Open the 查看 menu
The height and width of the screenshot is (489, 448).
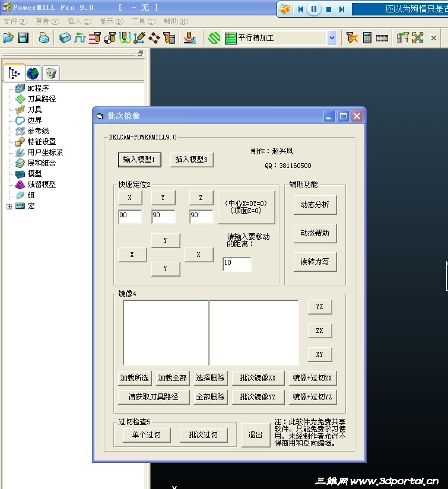coord(47,21)
